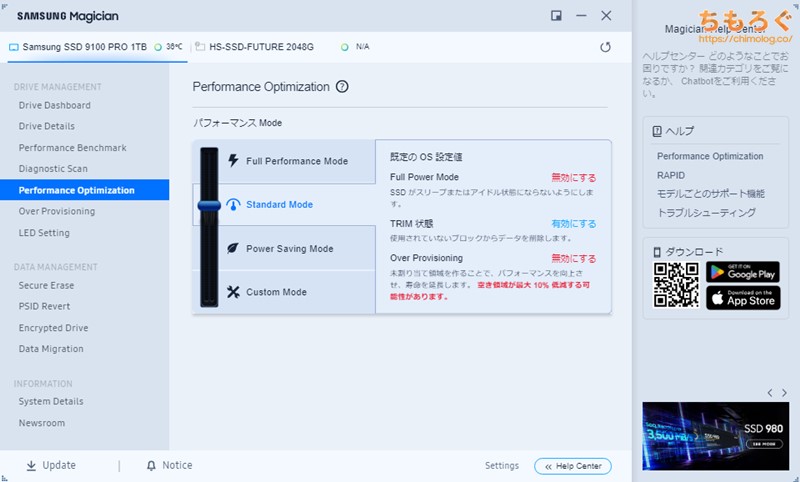The width and height of the screenshot is (800, 482).
Task: Open Performance Optimization help topic
Action: point(710,156)
